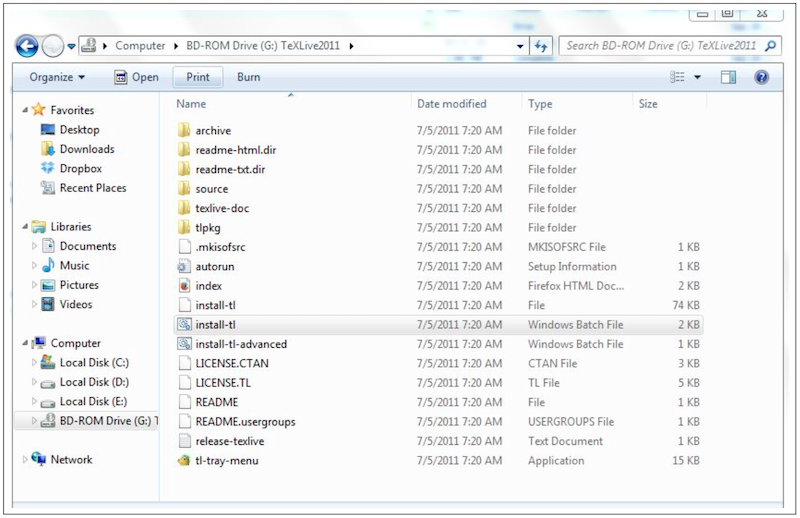Open recent pages dropdown beside navigation arrows
800x518 pixels.
pos(71,46)
